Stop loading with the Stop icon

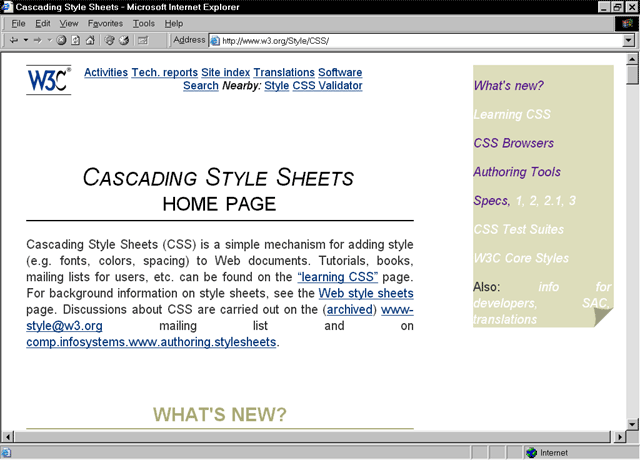[x=61, y=40]
